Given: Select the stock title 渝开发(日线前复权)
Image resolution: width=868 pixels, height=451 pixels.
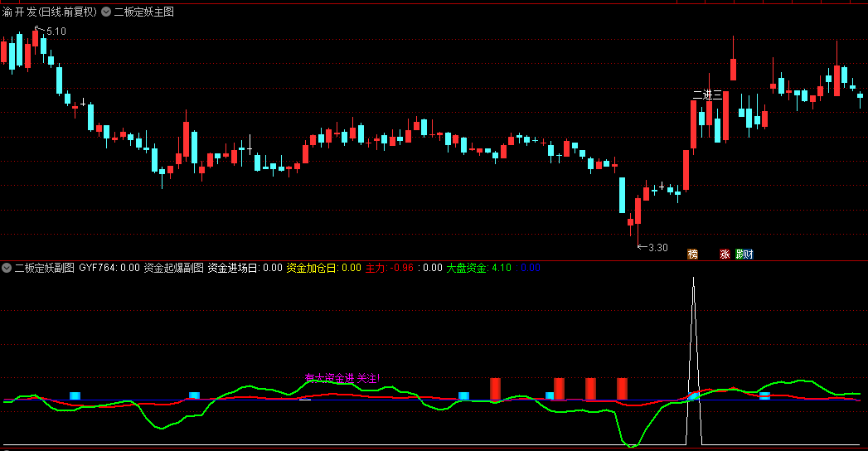Looking at the screenshot, I should coord(50,12).
